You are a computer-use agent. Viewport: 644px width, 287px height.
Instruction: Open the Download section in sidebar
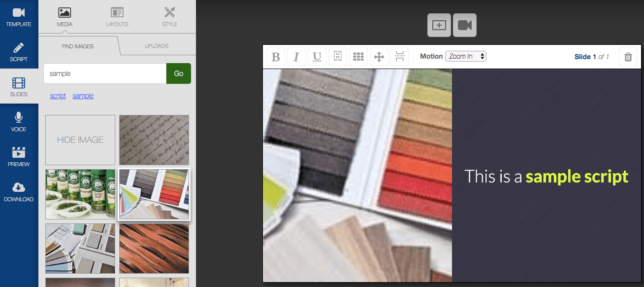(19, 192)
